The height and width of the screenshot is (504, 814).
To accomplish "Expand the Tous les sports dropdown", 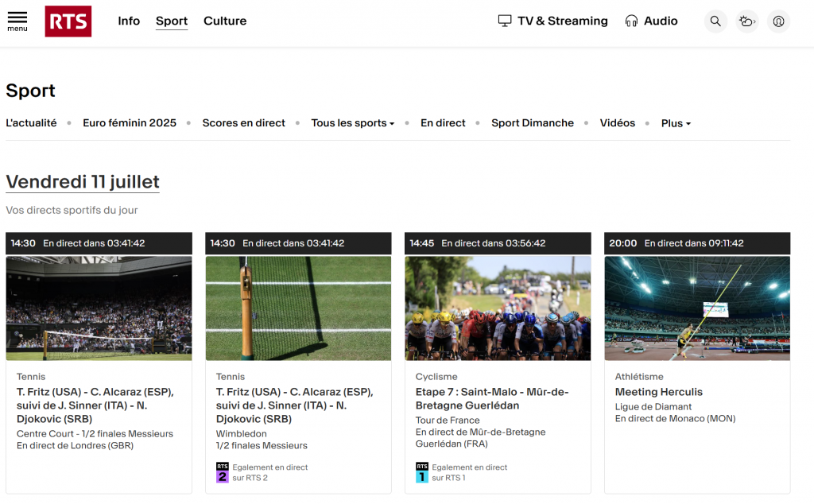I will (352, 123).
